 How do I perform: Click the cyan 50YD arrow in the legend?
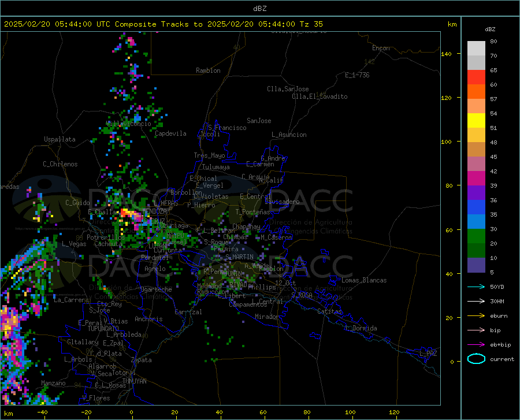click(x=476, y=287)
